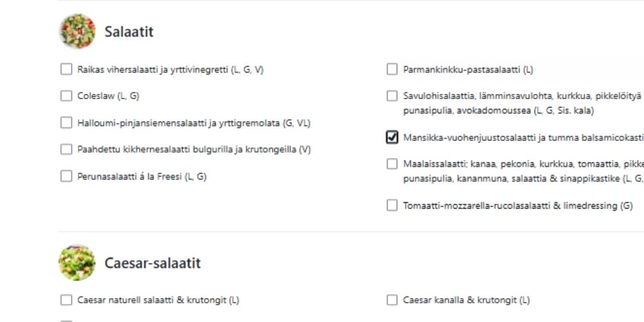Tick the Coleslaw (L, G) checkbox
The width and height of the screenshot is (644, 322).
66,96
